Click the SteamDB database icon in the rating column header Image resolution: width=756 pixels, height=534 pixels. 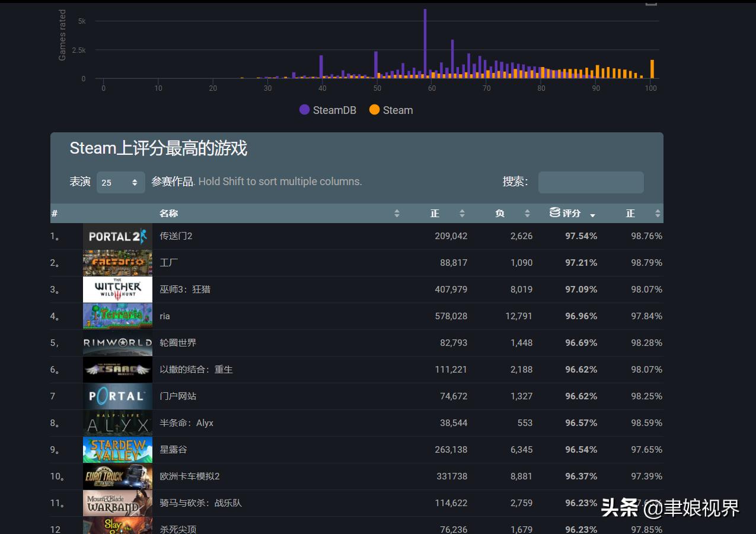click(x=555, y=213)
